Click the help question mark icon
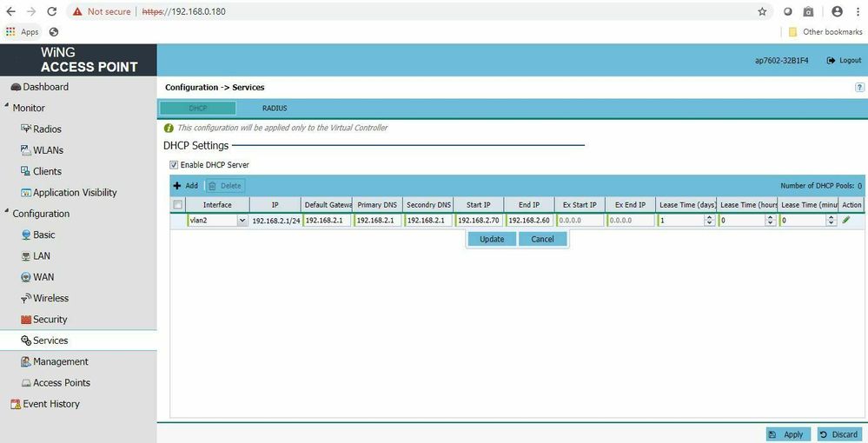The height and width of the screenshot is (443, 868). pyautogui.click(x=859, y=88)
